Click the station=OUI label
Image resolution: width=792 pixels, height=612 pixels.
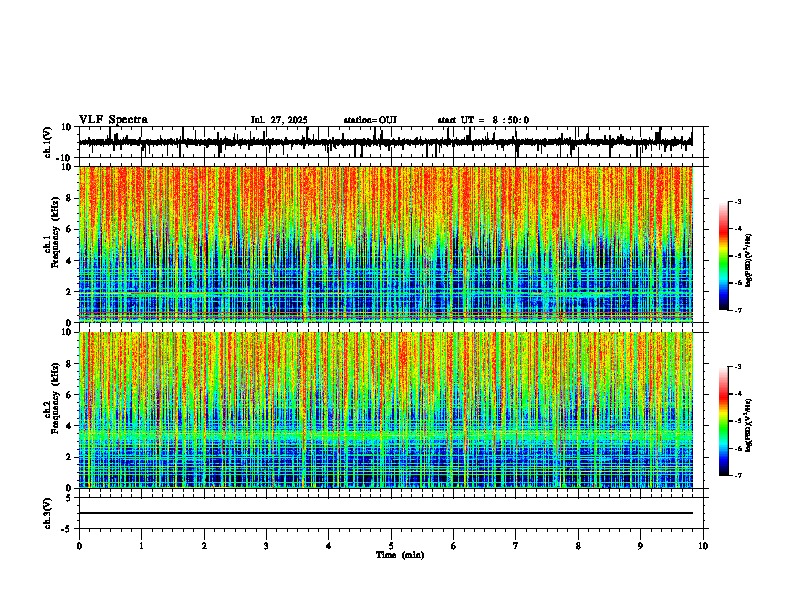370,120
